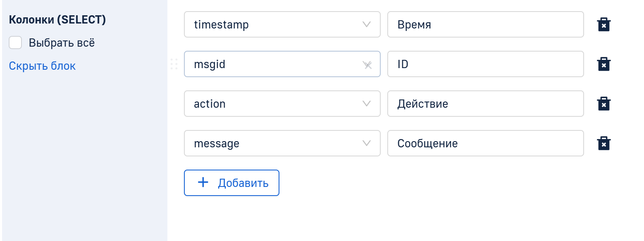Toggle the Выбрать всё checkbox
Screen dimensions: 644x241
[x=15, y=43]
